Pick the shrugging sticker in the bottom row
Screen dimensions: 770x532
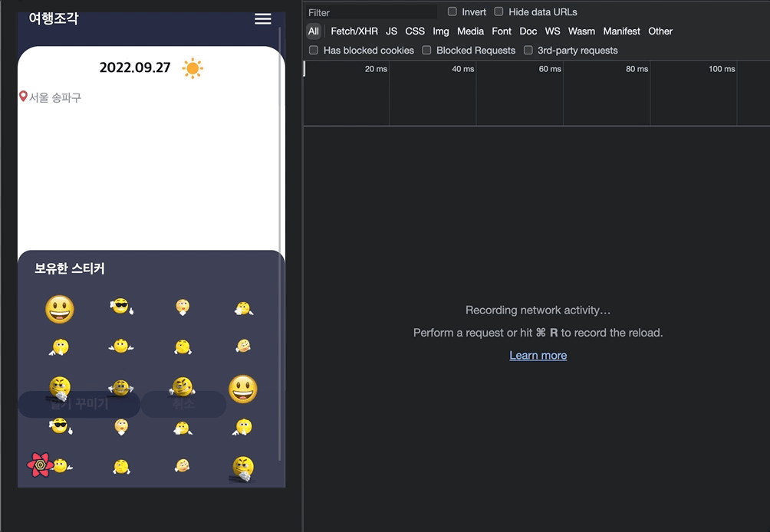62,465
